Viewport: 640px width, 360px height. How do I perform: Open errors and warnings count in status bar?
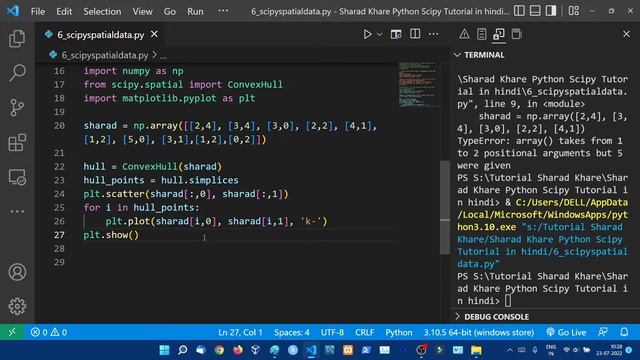pos(49,332)
